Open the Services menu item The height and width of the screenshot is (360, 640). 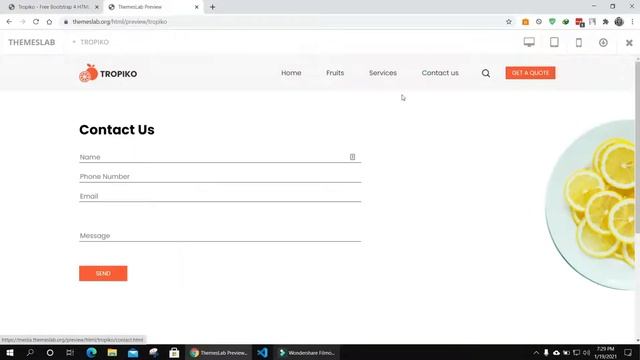point(383,73)
